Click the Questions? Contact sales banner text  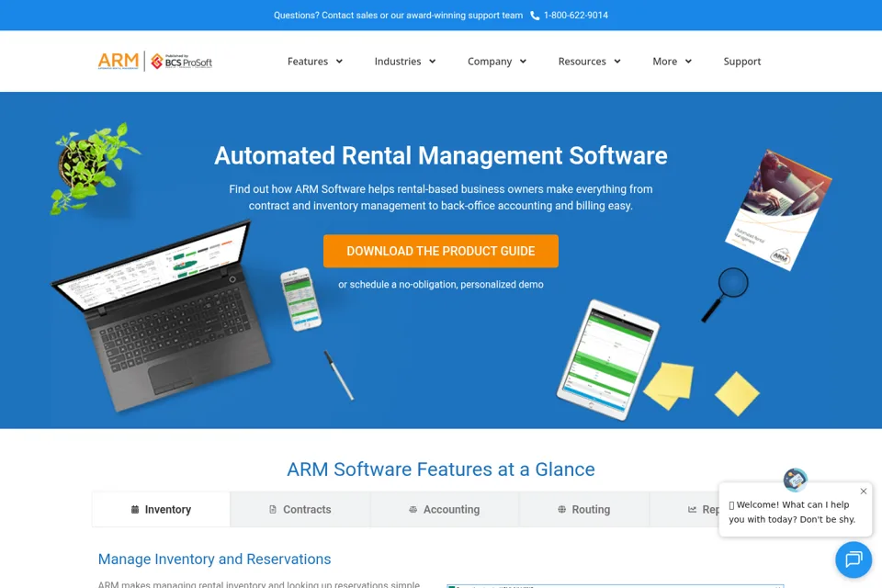pyautogui.click(x=398, y=16)
